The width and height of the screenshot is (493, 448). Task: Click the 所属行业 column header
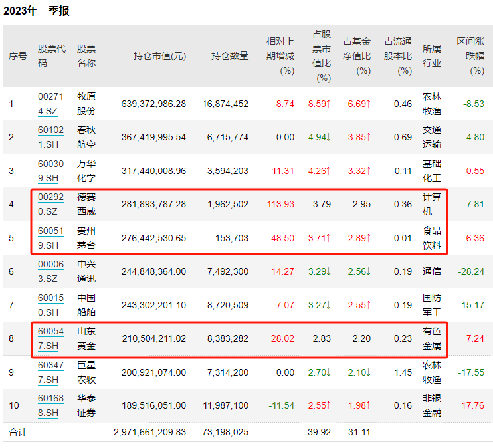pyautogui.click(x=431, y=56)
